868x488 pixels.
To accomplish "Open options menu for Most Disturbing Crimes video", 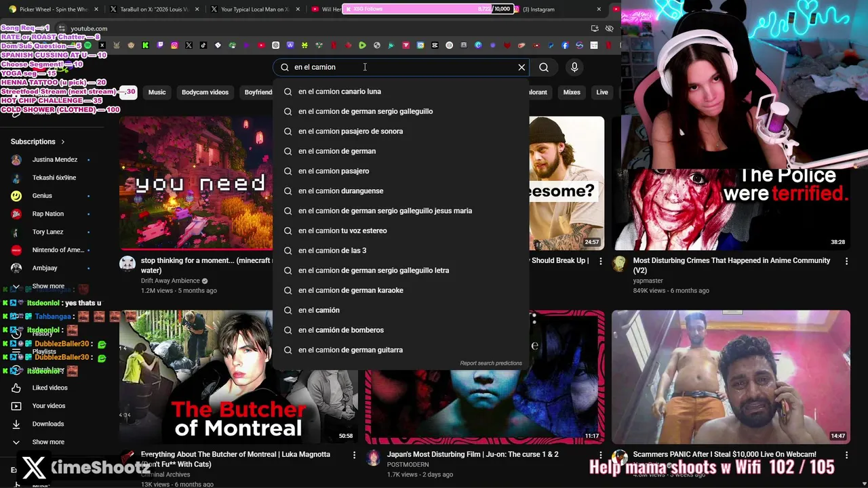I will 846,261.
